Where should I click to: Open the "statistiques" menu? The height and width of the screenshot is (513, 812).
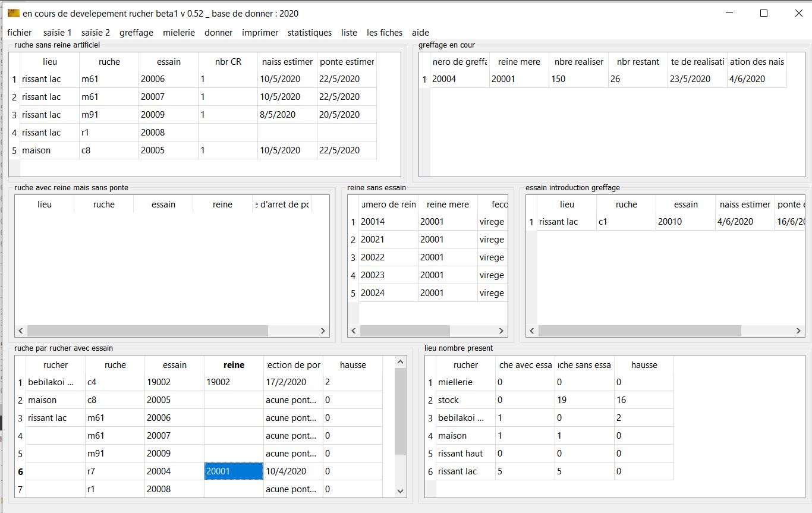[x=309, y=33]
